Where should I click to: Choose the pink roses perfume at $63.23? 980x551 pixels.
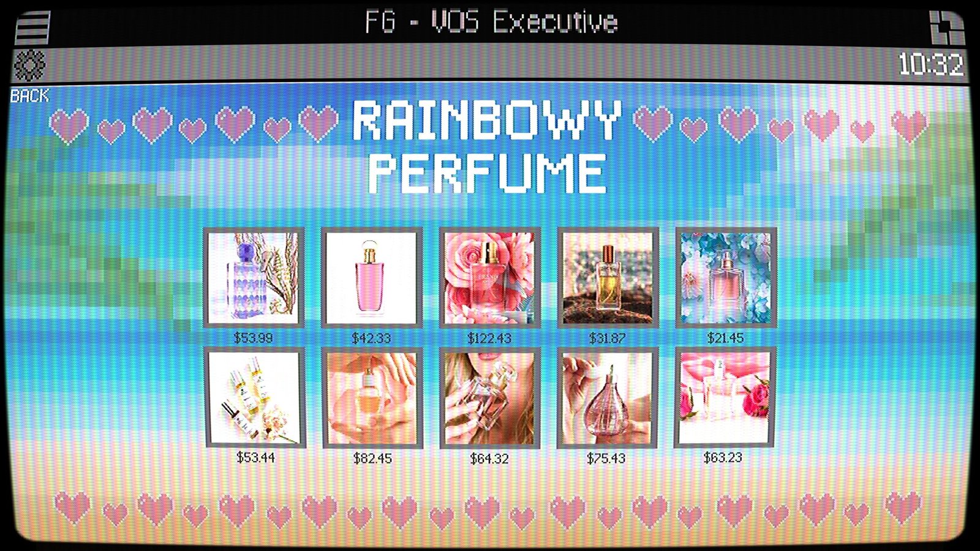pyautogui.click(x=724, y=398)
